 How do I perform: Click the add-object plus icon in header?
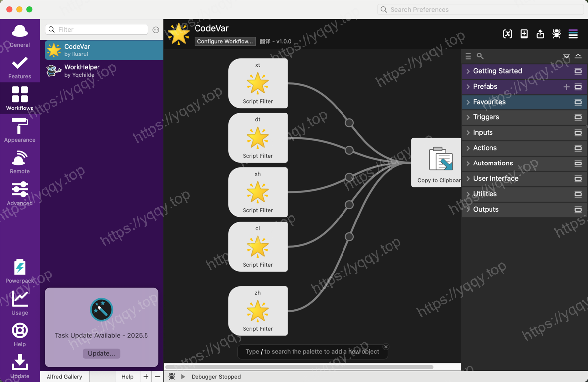pos(524,34)
